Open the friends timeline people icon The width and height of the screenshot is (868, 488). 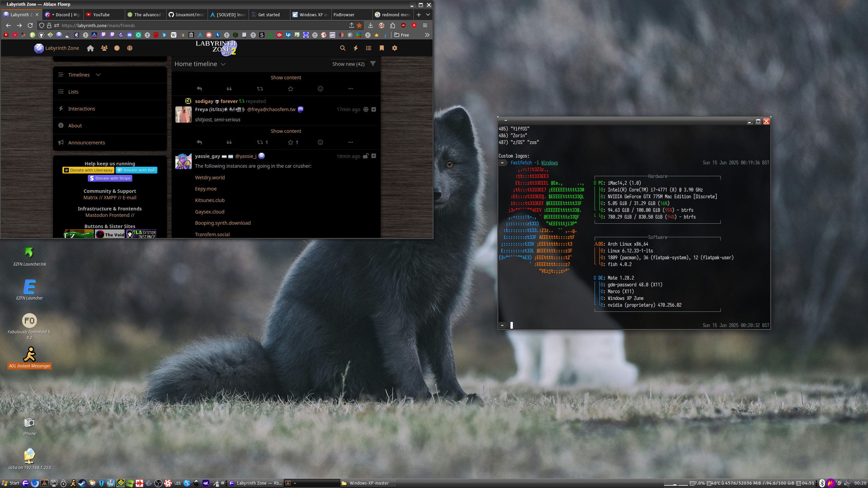coord(104,48)
